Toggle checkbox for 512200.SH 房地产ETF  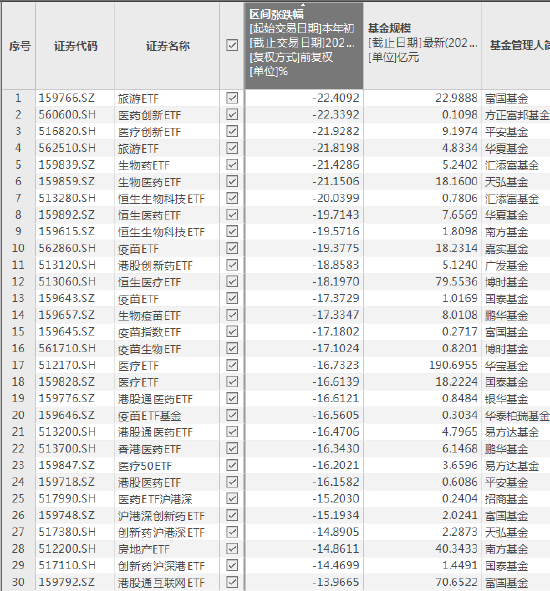pyautogui.click(x=232, y=548)
